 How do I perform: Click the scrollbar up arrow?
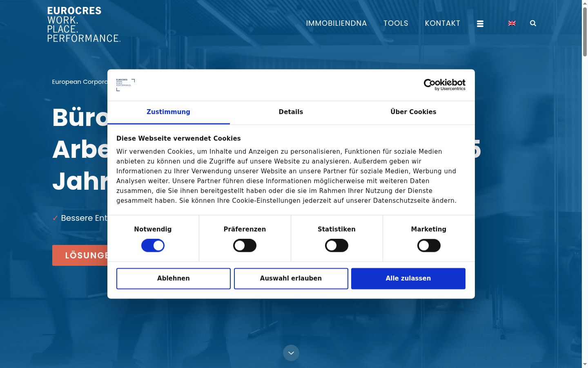585,3
